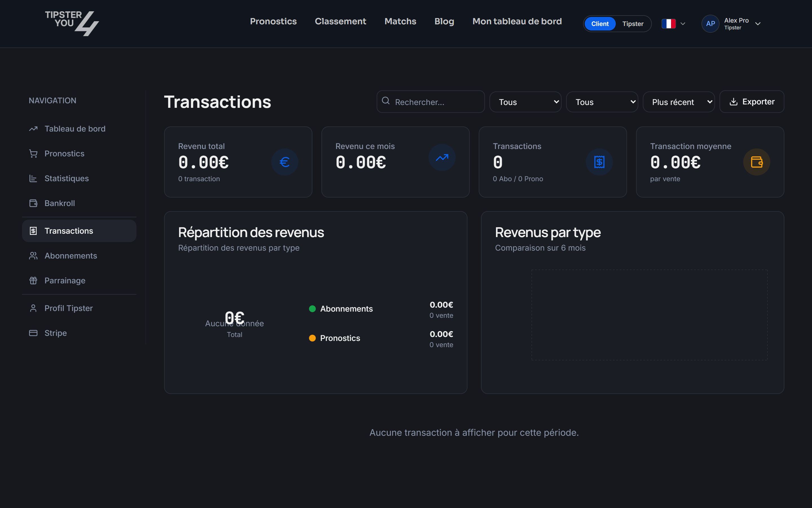
Task: Click the orange Pronostics legend dot
Action: point(312,338)
